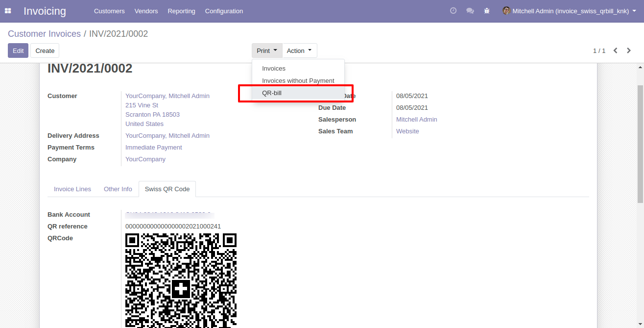Click Scranton PA 18503 address line
The height and width of the screenshot is (328, 644).
[x=152, y=115]
